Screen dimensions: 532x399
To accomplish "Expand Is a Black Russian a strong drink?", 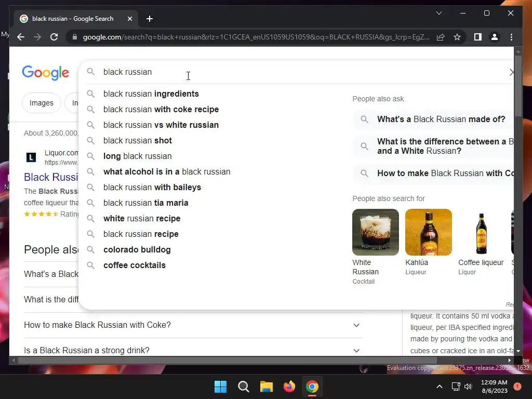I will tap(192, 350).
